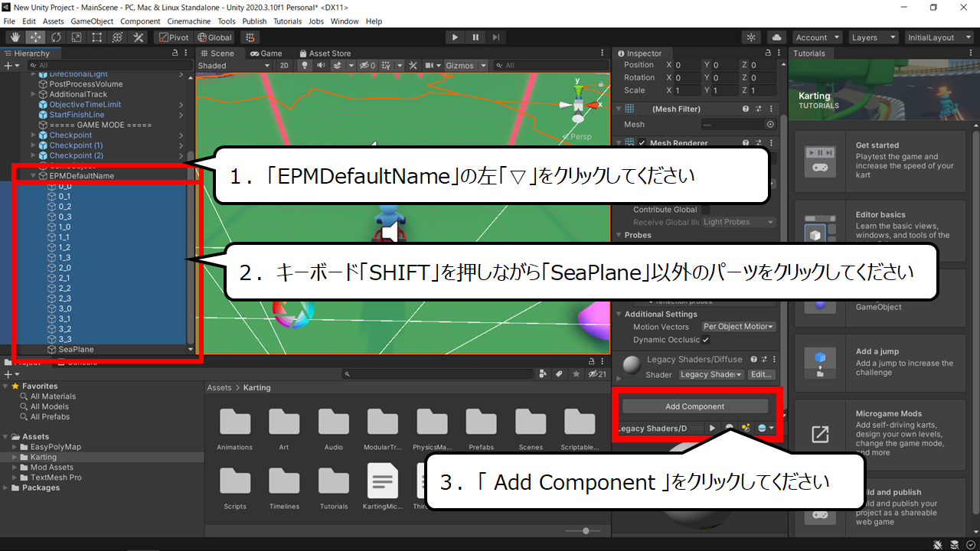Lock the Inspector panel

click(x=768, y=54)
